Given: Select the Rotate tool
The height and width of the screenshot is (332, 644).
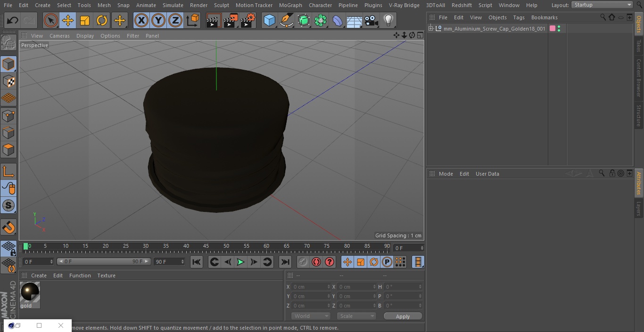Looking at the screenshot, I should pyautogui.click(x=102, y=20).
